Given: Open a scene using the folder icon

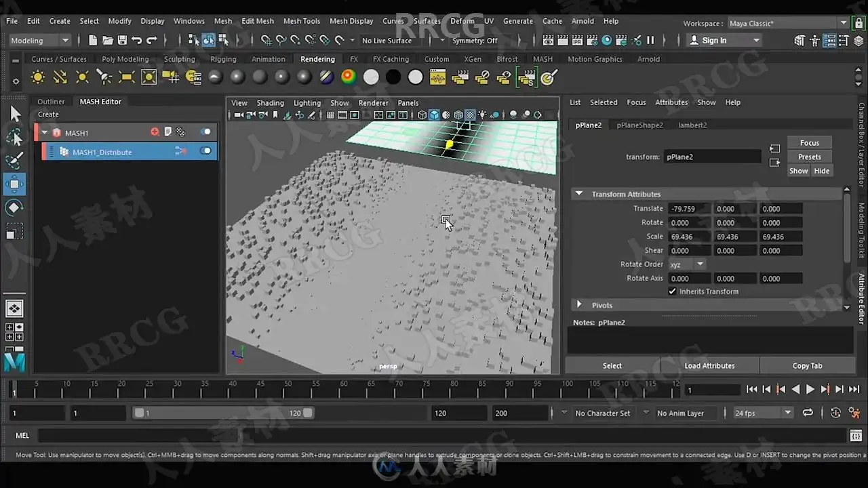Looking at the screenshot, I should [108, 40].
